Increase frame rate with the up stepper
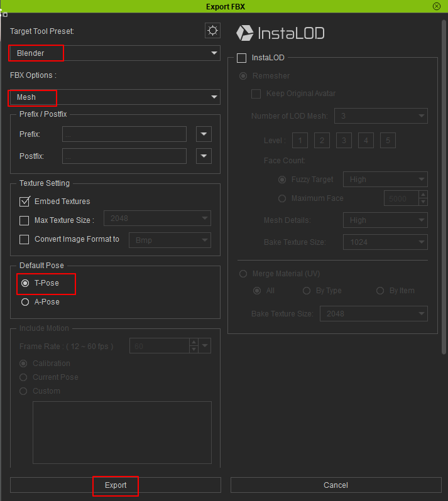 tap(194, 342)
